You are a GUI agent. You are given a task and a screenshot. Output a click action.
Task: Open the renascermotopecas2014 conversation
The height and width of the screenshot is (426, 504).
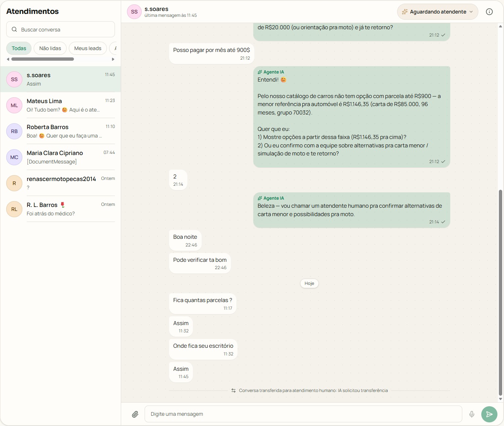pyautogui.click(x=60, y=183)
